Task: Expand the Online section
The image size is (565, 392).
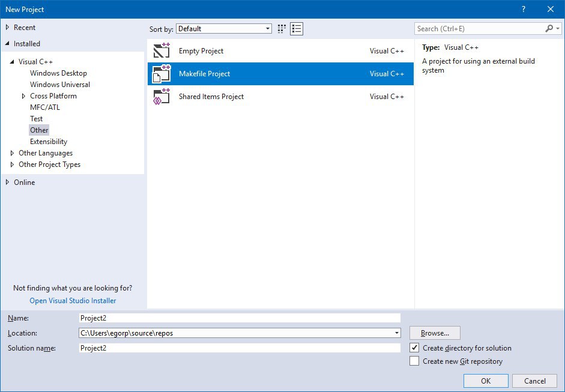Action: click(7, 182)
